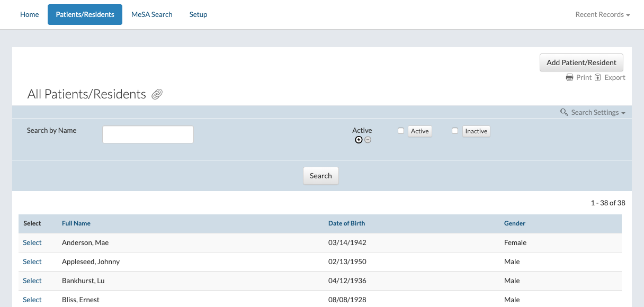This screenshot has width=644, height=307.
Task: Open the Recent Records dropdown
Action: click(603, 14)
